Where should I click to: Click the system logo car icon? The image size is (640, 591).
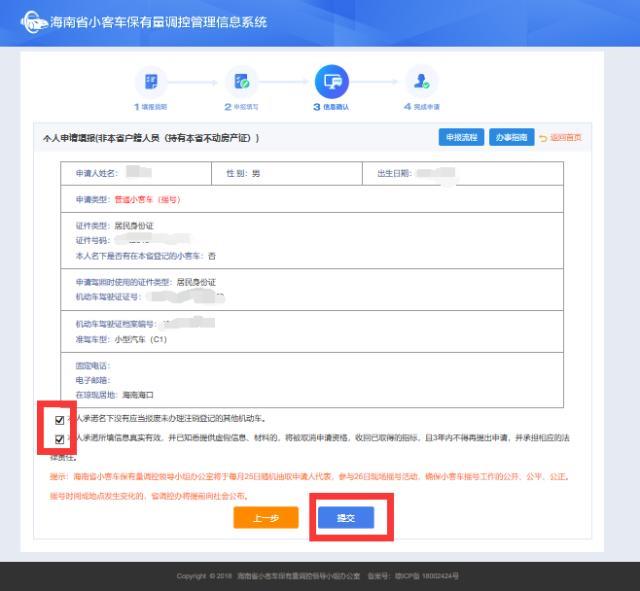coord(33,22)
